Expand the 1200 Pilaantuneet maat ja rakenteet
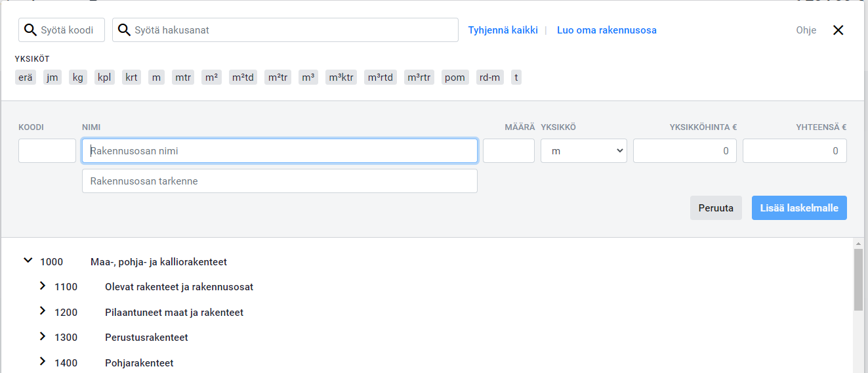This screenshot has width=868, height=373. pos(43,311)
